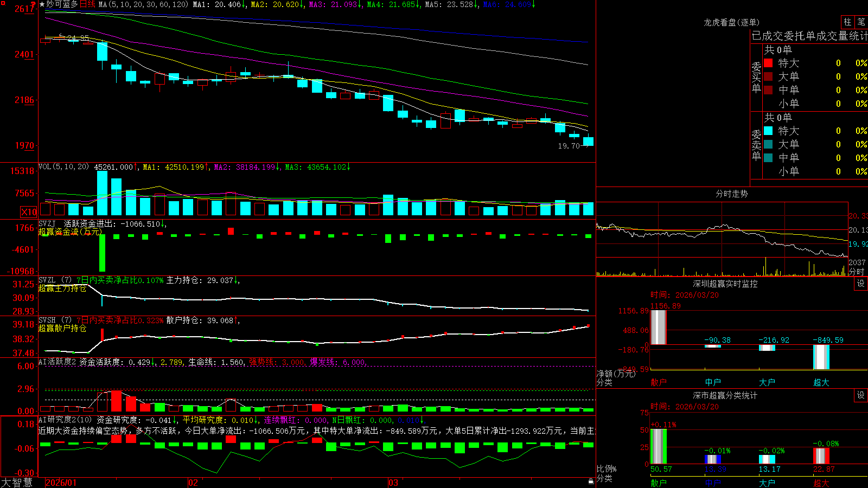The image size is (868, 488).
Task: Click the -849.59 超大 net amount bar
Action: tap(821, 357)
